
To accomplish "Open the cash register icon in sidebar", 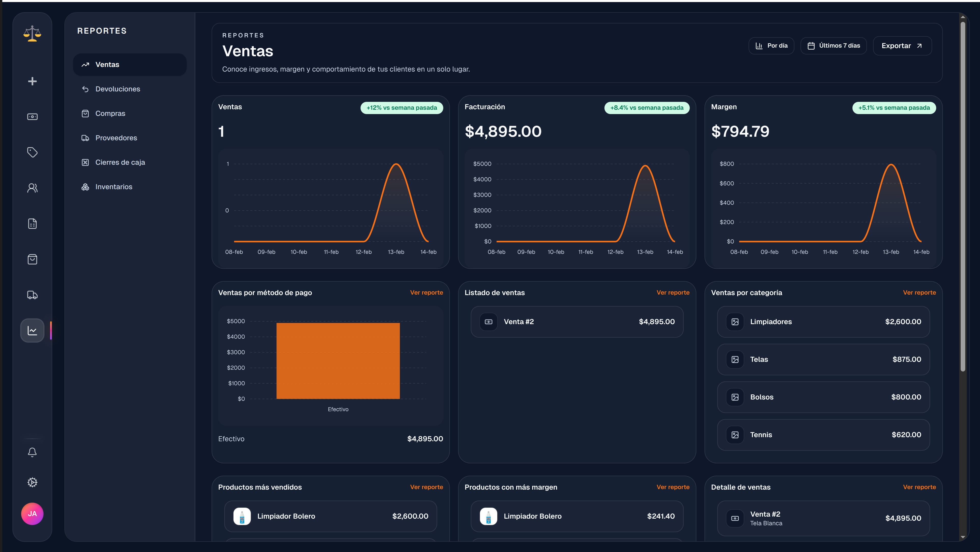I will pos(32,117).
